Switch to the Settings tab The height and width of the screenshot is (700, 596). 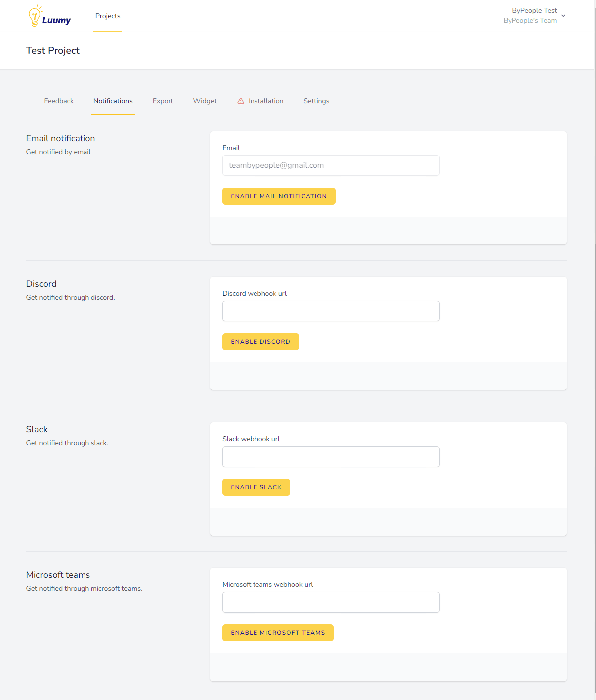pyautogui.click(x=316, y=101)
